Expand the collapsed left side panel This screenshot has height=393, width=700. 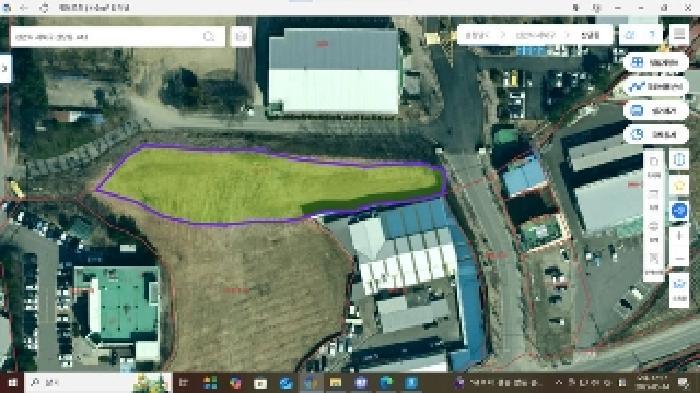(x=5, y=68)
